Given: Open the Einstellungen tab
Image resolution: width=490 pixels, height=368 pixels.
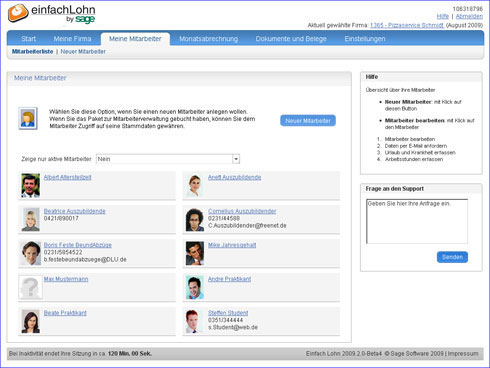Looking at the screenshot, I should [365, 39].
